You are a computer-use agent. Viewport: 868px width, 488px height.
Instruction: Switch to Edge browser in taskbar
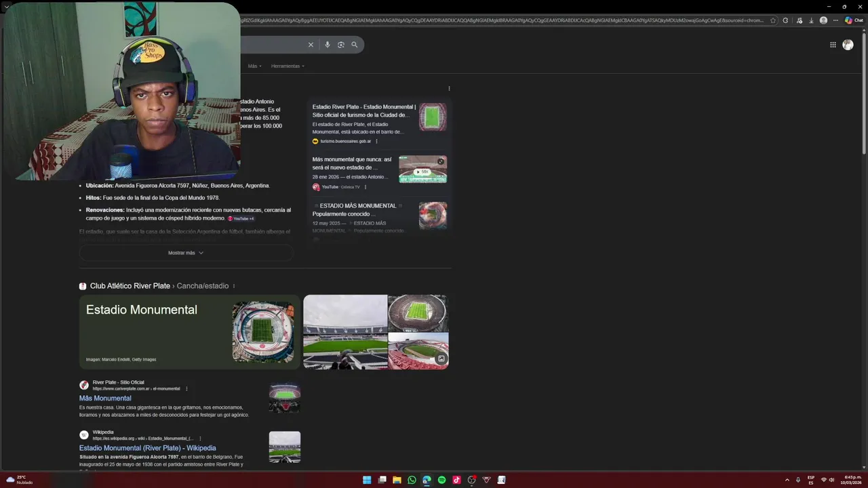coord(427,480)
